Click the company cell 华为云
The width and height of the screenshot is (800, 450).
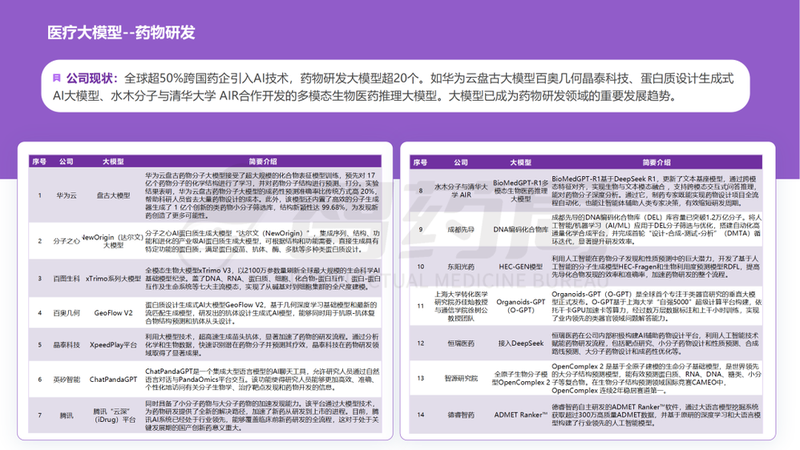[66, 195]
